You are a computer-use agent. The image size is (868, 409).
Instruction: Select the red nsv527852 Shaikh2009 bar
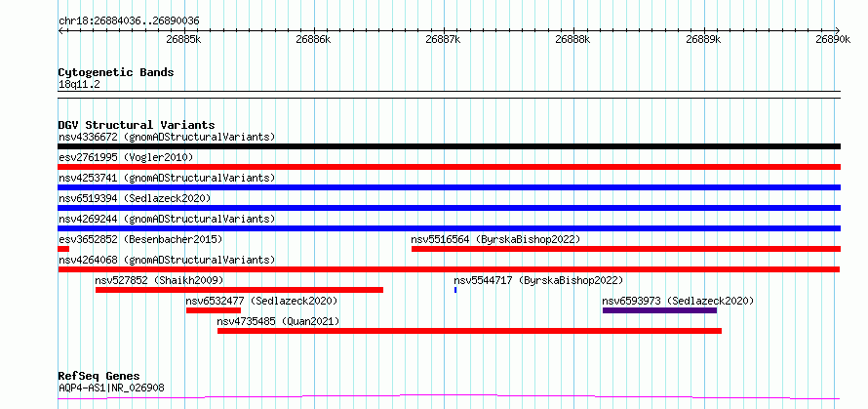tap(239, 290)
